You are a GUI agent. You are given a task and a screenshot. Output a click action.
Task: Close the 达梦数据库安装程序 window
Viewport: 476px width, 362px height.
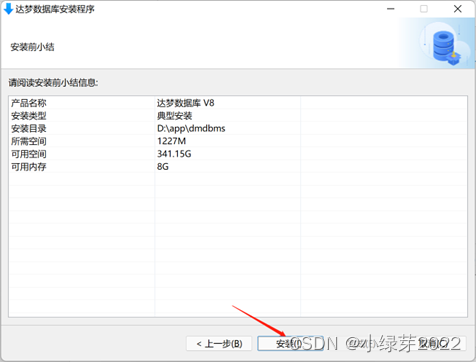coord(458,9)
